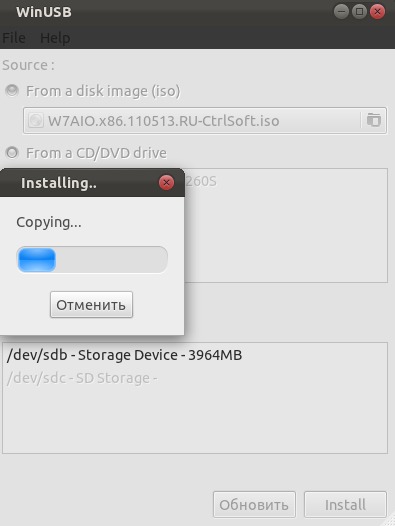Click the Install button

345,505
